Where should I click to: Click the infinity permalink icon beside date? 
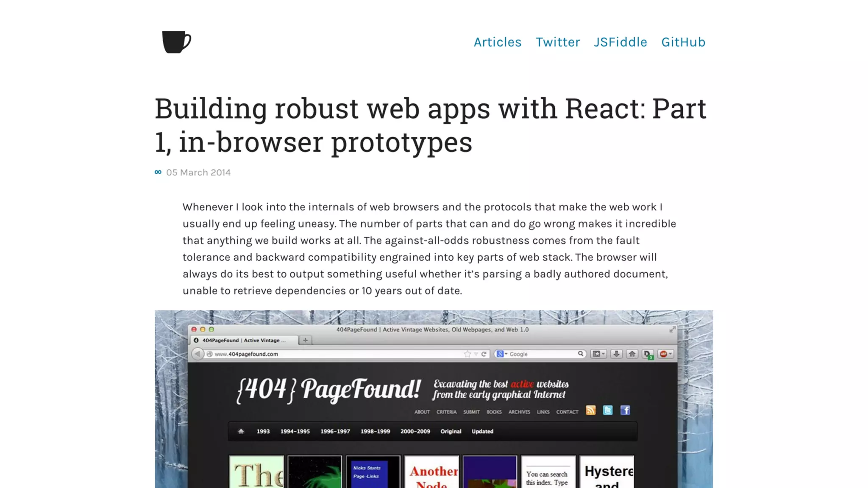[158, 172]
